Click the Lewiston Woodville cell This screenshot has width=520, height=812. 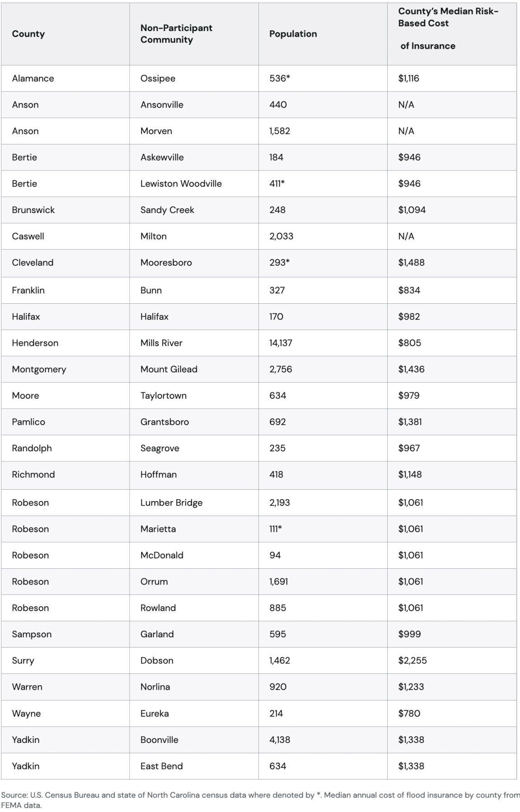181,184
